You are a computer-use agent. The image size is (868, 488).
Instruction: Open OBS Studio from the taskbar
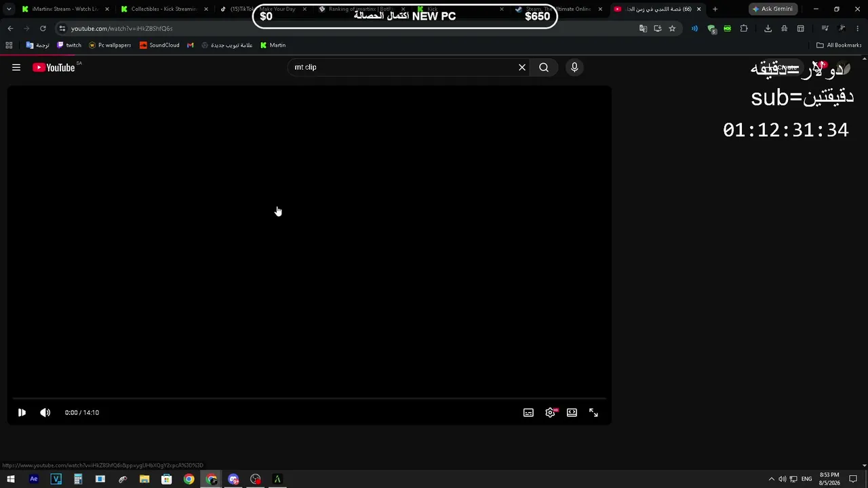pos(255,479)
